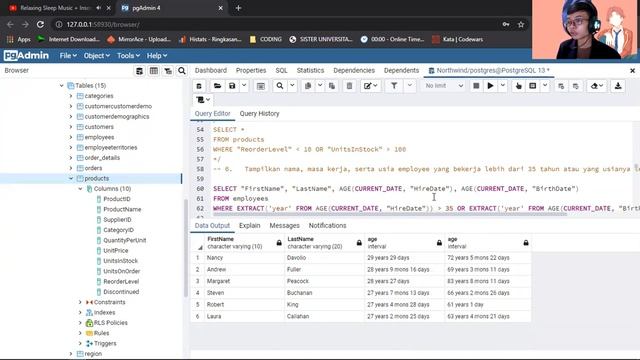The height and width of the screenshot is (360, 640).
Task: Open the CODING bookmark folder
Action: (265, 40)
